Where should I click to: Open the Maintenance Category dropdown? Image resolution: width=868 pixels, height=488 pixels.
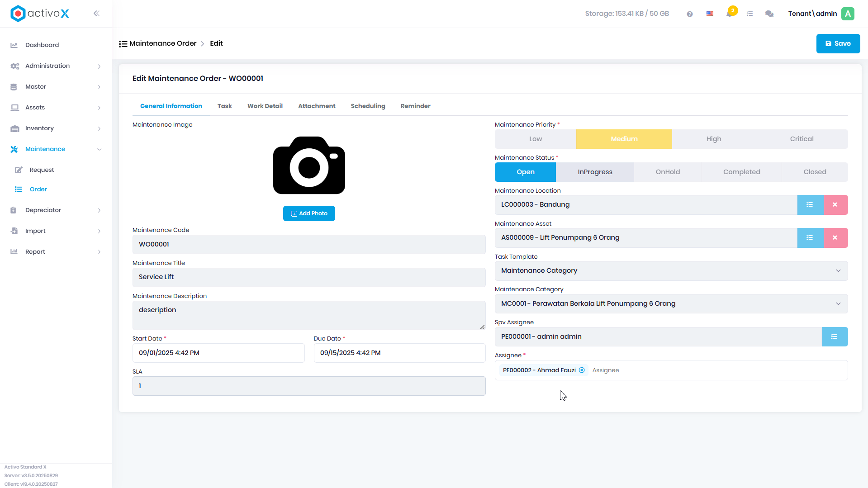(671, 304)
